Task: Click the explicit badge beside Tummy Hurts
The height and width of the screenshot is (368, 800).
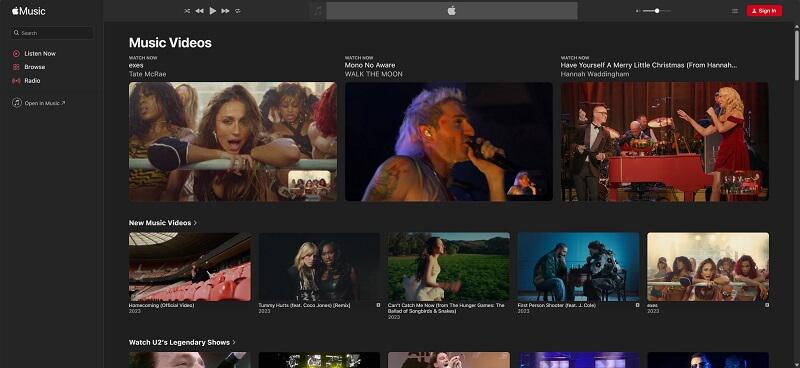Action: (x=378, y=305)
